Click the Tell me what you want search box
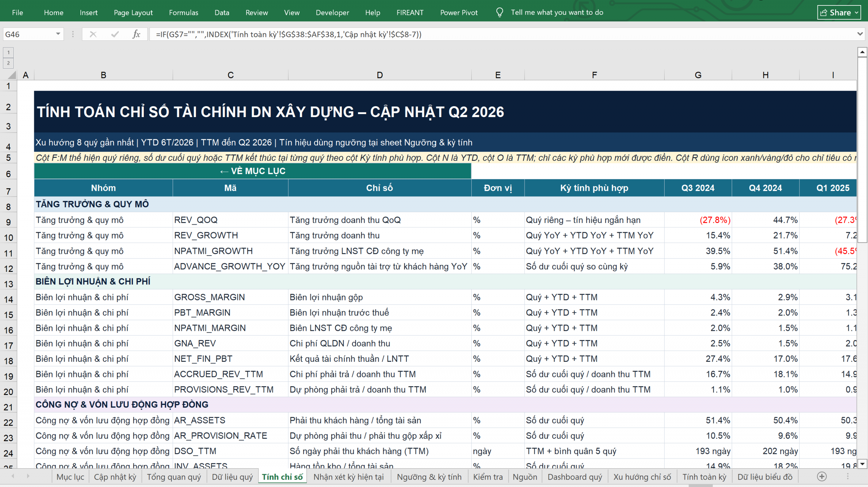 click(557, 13)
